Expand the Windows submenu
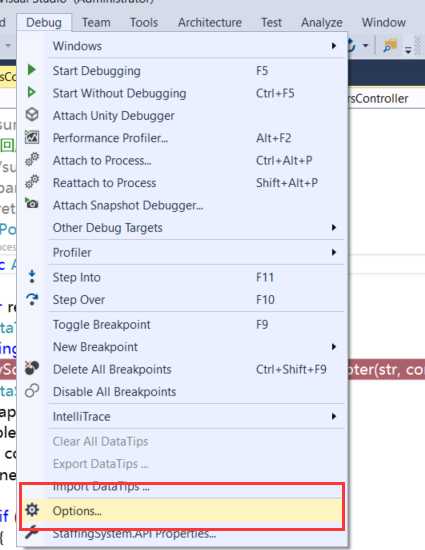The height and width of the screenshot is (550, 425). coord(196,46)
